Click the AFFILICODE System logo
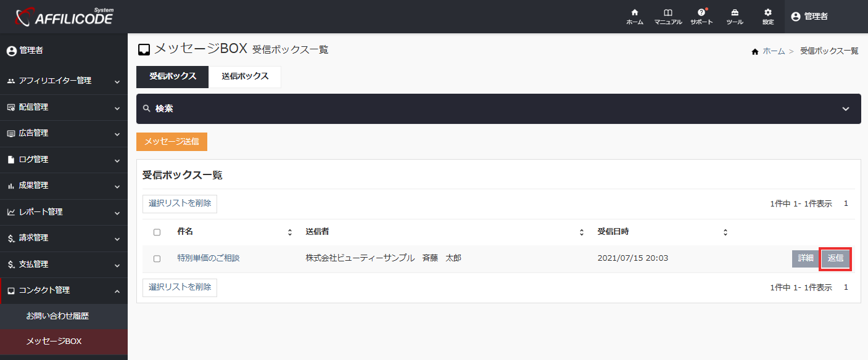The image size is (868, 360). [x=64, y=17]
